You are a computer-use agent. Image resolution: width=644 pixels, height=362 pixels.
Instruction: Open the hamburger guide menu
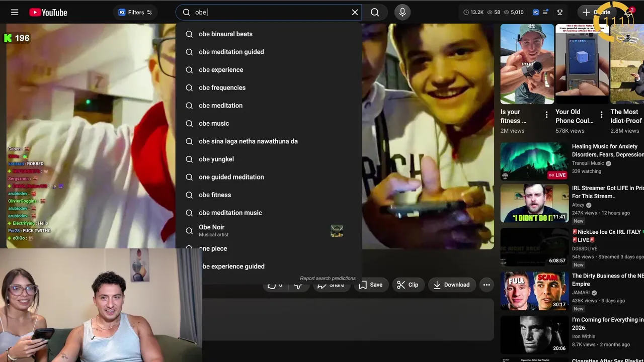tap(15, 13)
